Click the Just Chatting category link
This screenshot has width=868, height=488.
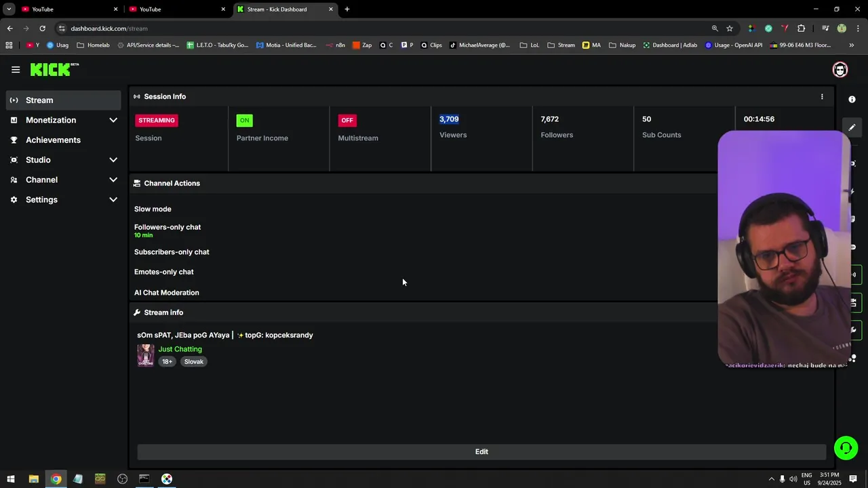[x=180, y=349]
